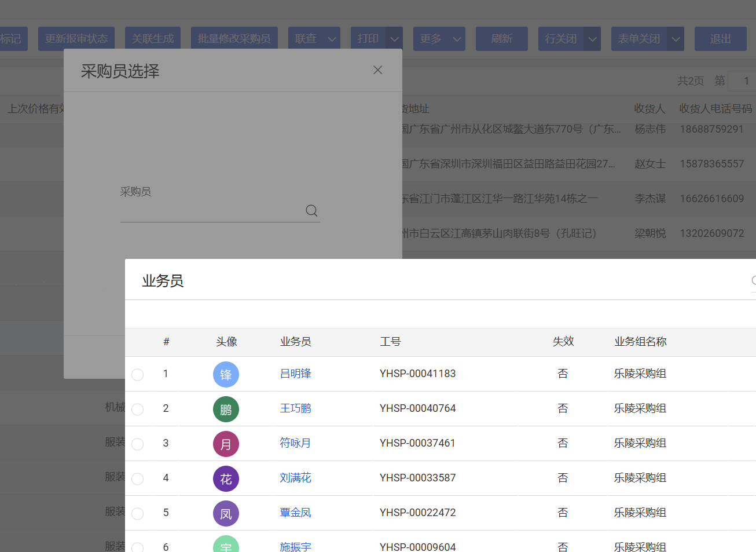Click the 刘满花 name link
This screenshot has height=552, width=756.
tap(295, 478)
